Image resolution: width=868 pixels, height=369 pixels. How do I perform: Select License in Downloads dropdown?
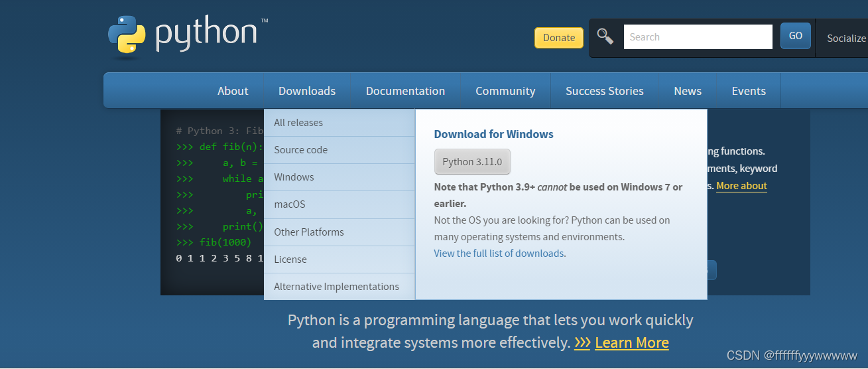point(340,259)
